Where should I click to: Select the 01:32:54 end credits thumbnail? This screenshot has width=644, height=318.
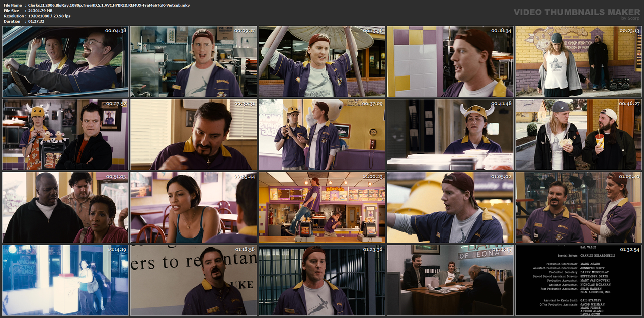coord(579,280)
